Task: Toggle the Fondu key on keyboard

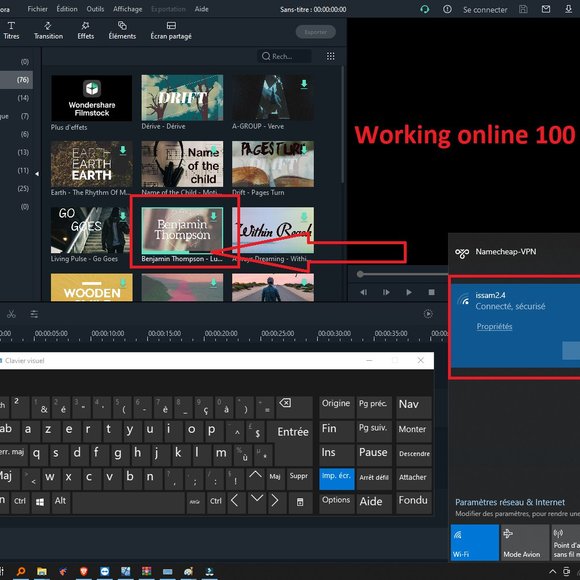Action: coord(414,502)
